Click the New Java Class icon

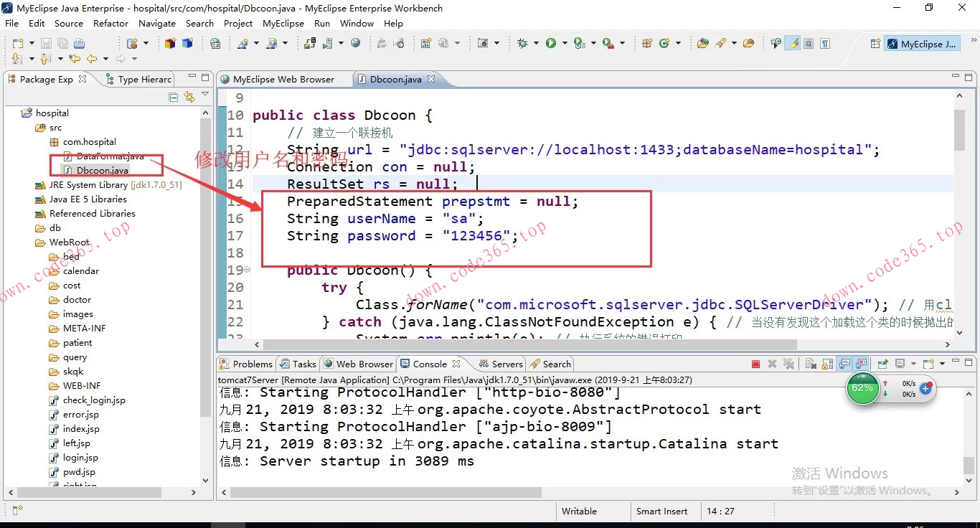(x=666, y=44)
